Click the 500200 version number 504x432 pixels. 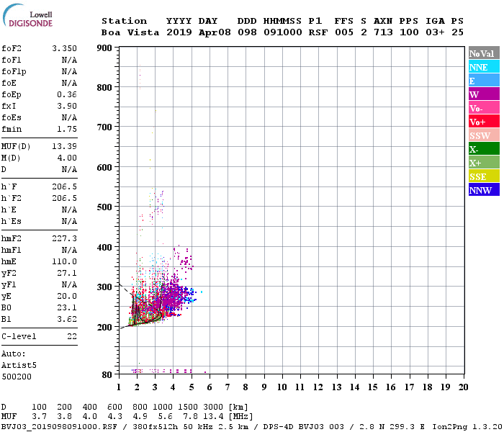[17, 377]
